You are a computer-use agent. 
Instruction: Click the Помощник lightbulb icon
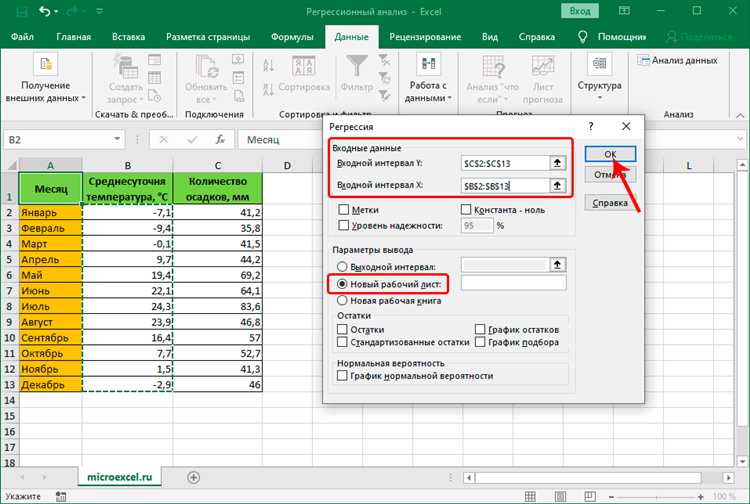coord(582,37)
